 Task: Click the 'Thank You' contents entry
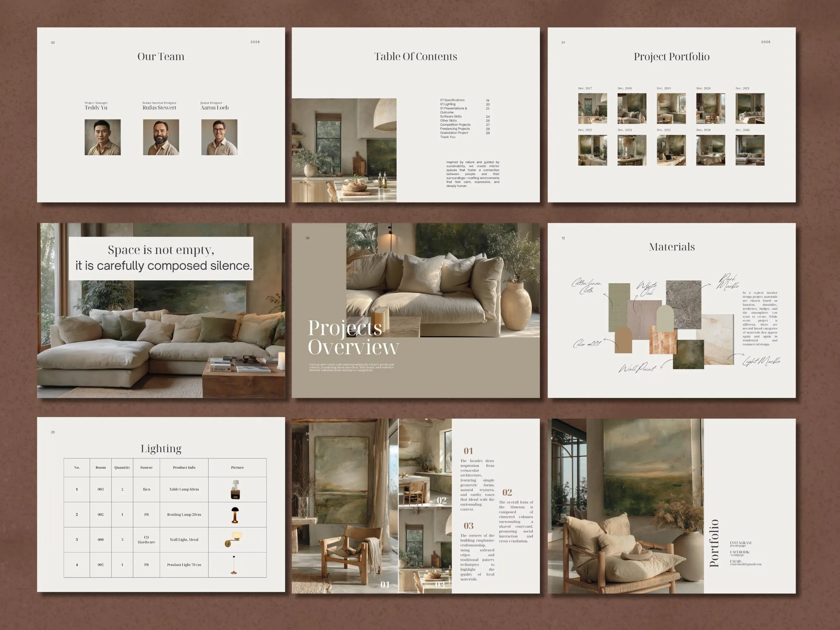(x=447, y=137)
